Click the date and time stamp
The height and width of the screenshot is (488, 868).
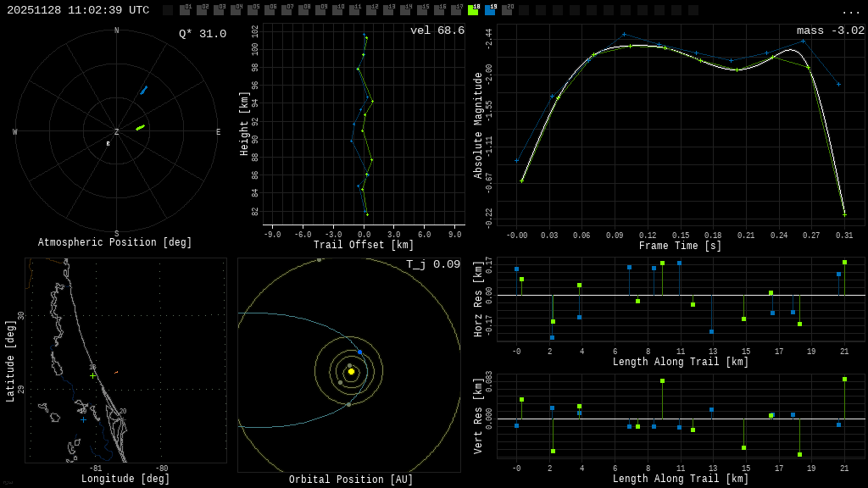coord(78,10)
